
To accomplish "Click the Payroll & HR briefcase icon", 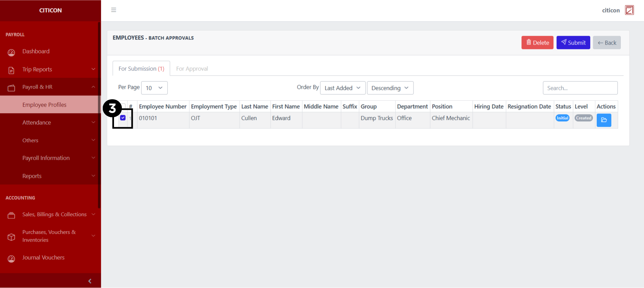I will (11, 88).
